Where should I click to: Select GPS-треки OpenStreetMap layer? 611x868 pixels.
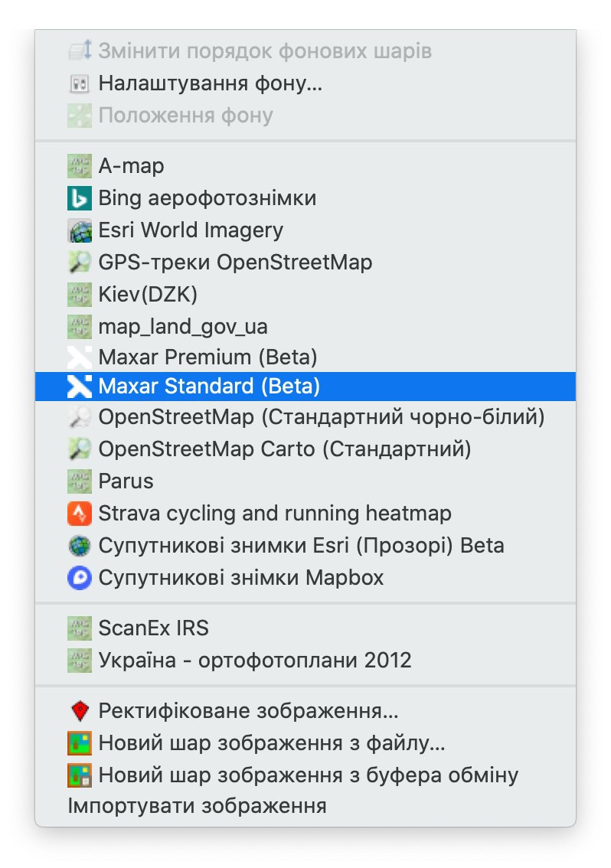[305, 263]
